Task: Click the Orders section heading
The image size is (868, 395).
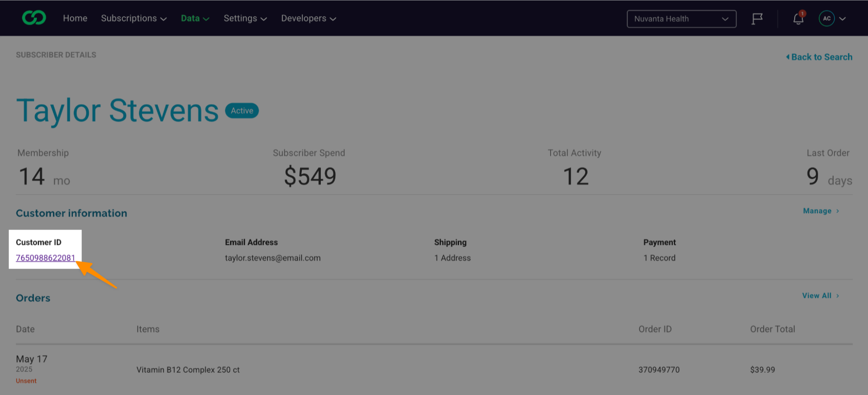Action: pos(33,298)
